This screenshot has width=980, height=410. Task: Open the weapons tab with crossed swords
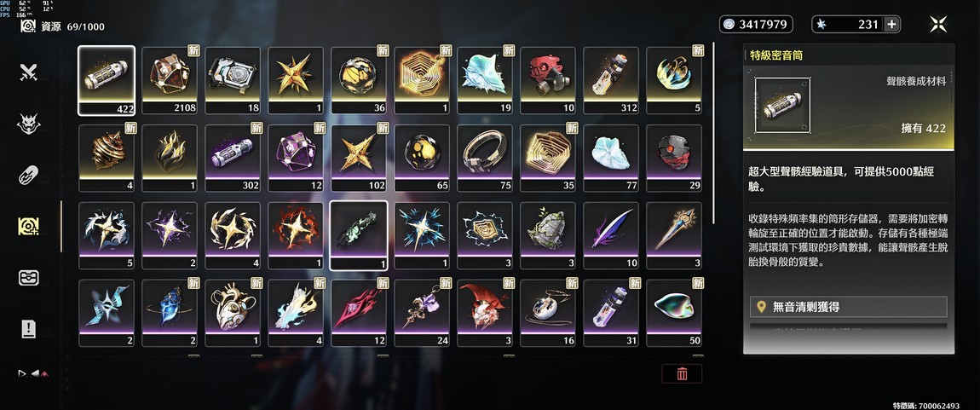[28, 72]
